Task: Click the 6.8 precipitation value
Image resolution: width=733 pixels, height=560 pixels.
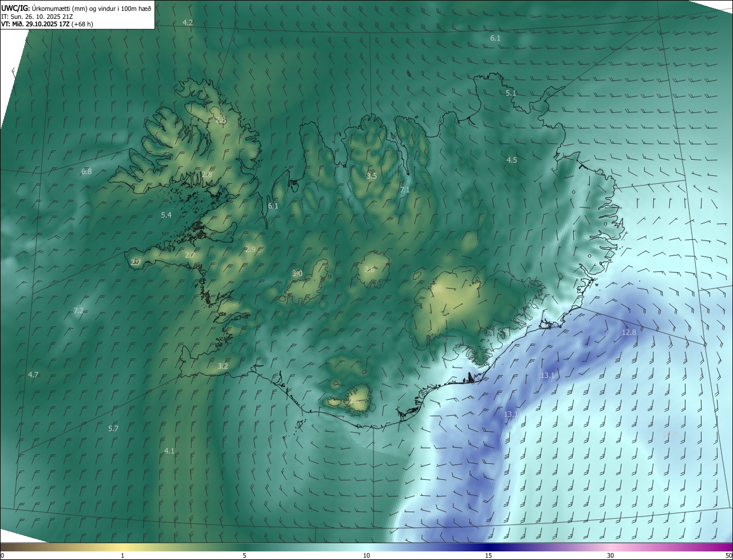Action: [x=86, y=171]
